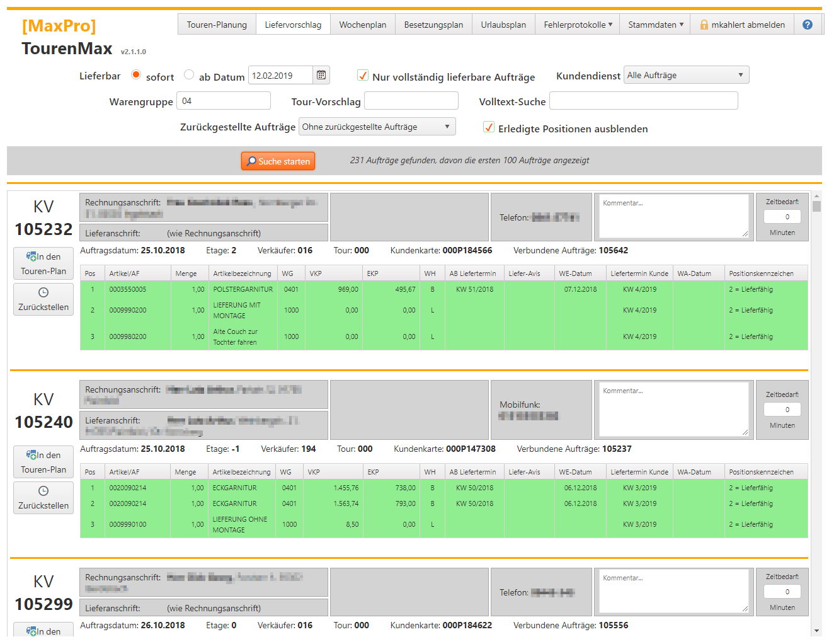
Task: Switch to the Wochenplan tab
Action: 362,24
